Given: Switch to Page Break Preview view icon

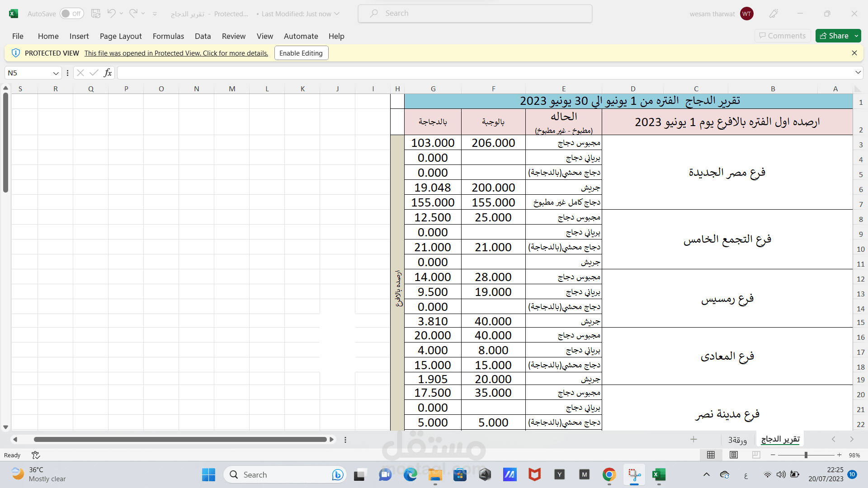Looking at the screenshot, I should (x=756, y=455).
